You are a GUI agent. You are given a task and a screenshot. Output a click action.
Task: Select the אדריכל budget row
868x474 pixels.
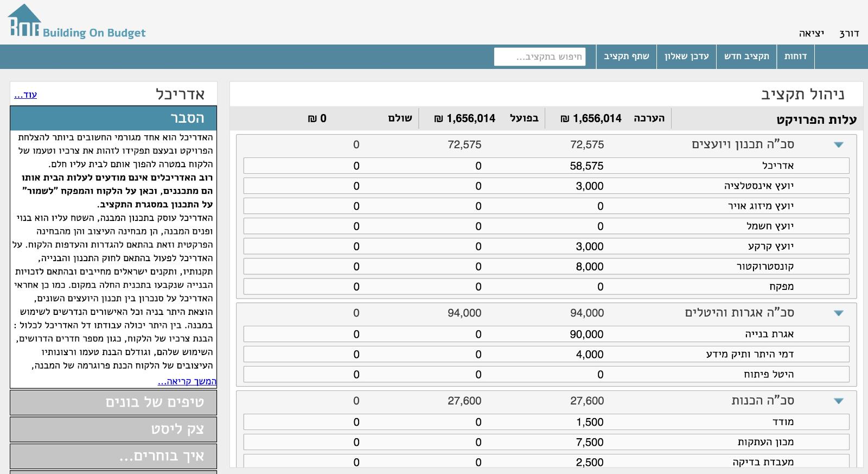point(546,166)
